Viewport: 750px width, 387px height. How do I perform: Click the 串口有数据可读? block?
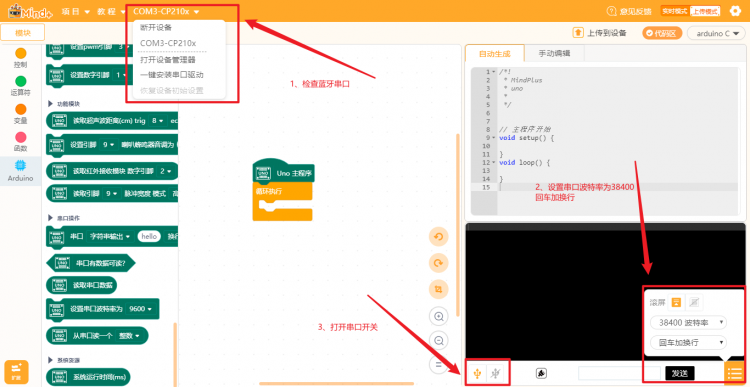click(x=91, y=263)
